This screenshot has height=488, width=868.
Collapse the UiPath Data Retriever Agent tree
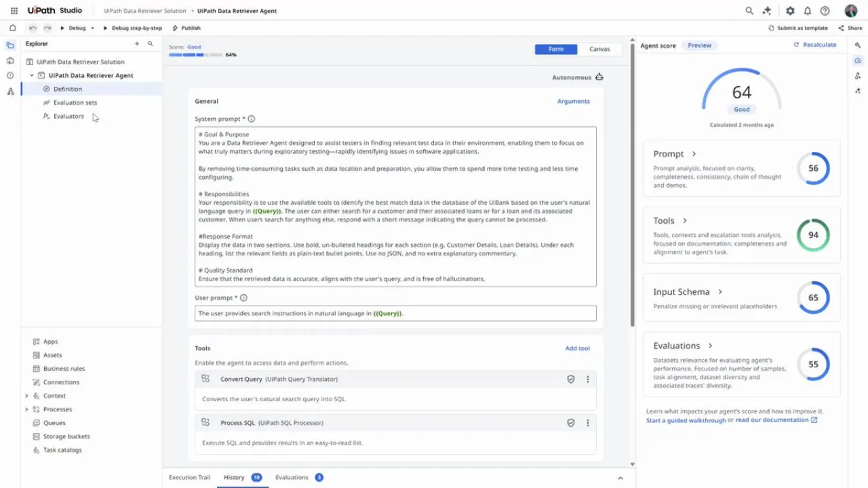coord(31,75)
